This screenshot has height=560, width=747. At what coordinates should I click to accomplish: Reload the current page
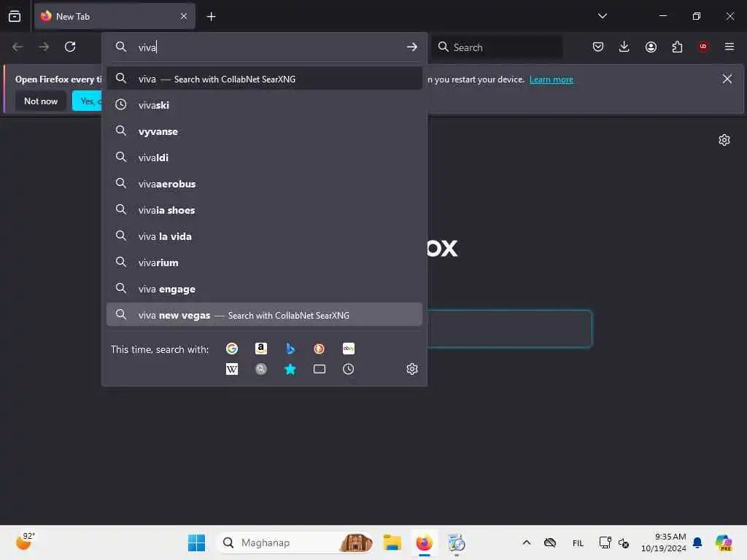[70, 47]
